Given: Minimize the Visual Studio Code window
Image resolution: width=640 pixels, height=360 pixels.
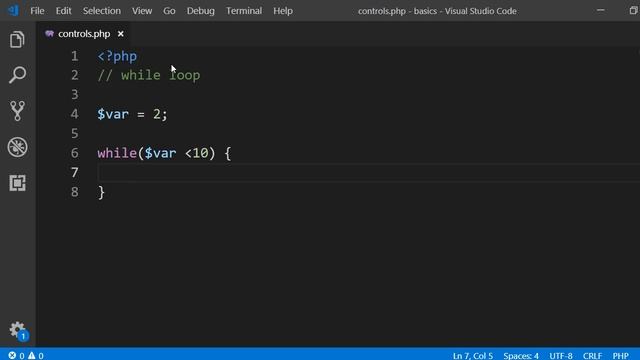Looking at the screenshot, I should tap(600, 11).
